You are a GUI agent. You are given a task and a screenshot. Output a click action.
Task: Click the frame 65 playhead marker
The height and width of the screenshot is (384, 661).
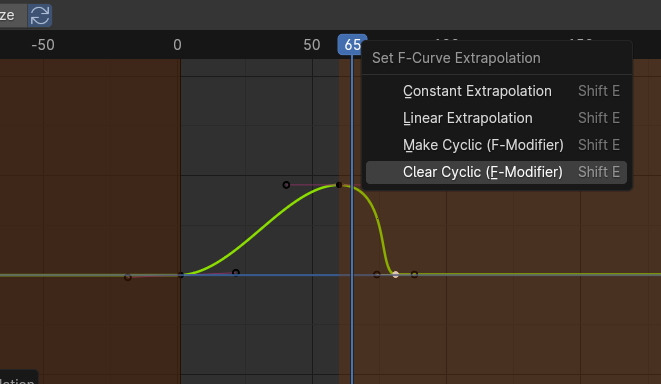(x=352, y=45)
